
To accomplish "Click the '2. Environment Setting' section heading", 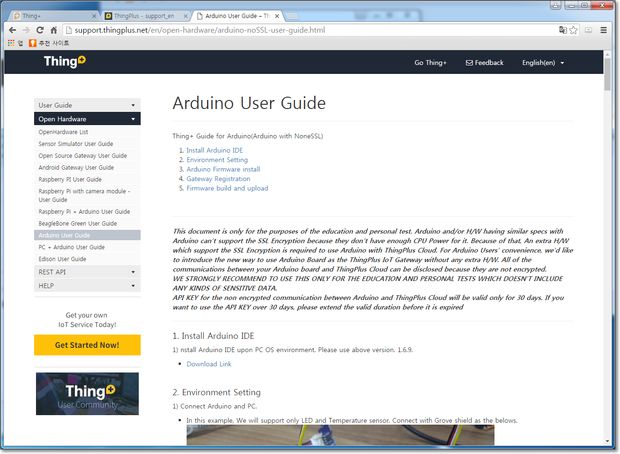I will 216,392.
